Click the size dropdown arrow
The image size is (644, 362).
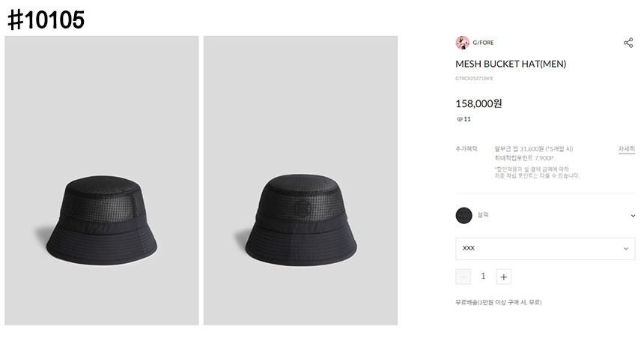coord(626,248)
